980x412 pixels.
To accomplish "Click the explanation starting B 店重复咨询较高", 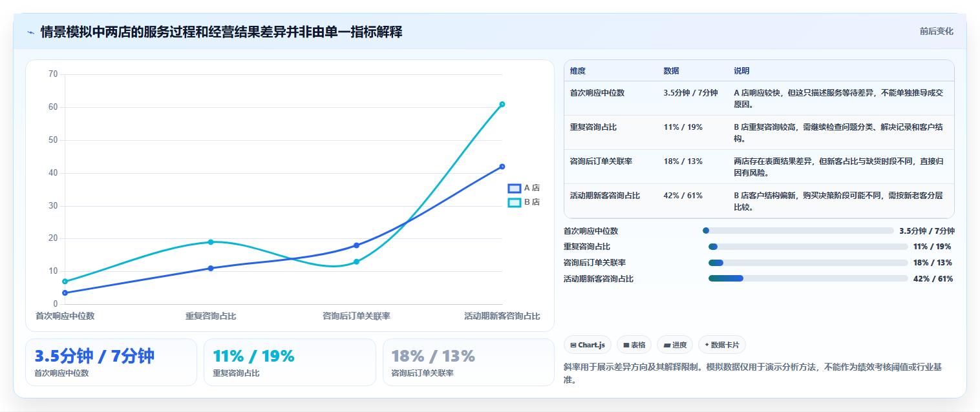I will pyautogui.click(x=840, y=132).
